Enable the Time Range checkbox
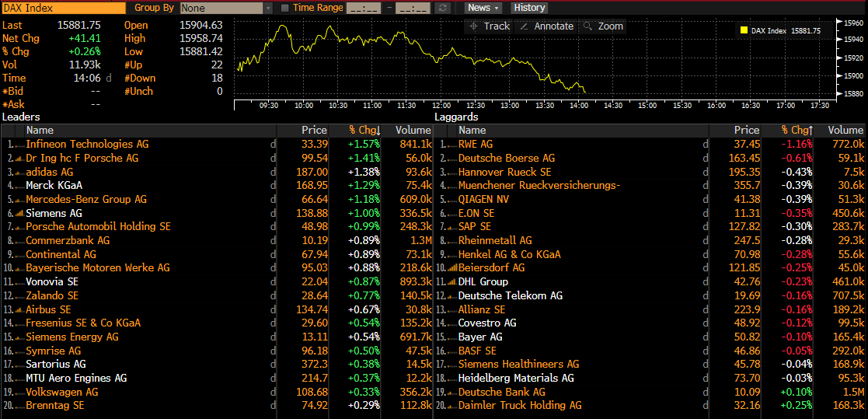Image resolution: width=868 pixels, height=419 pixels. click(284, 8)
